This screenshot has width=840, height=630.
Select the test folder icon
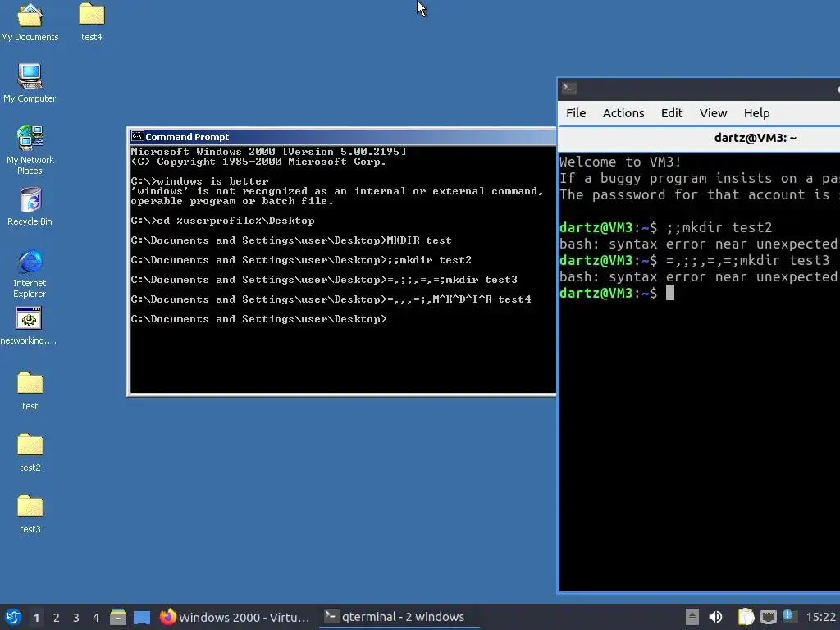30,391
